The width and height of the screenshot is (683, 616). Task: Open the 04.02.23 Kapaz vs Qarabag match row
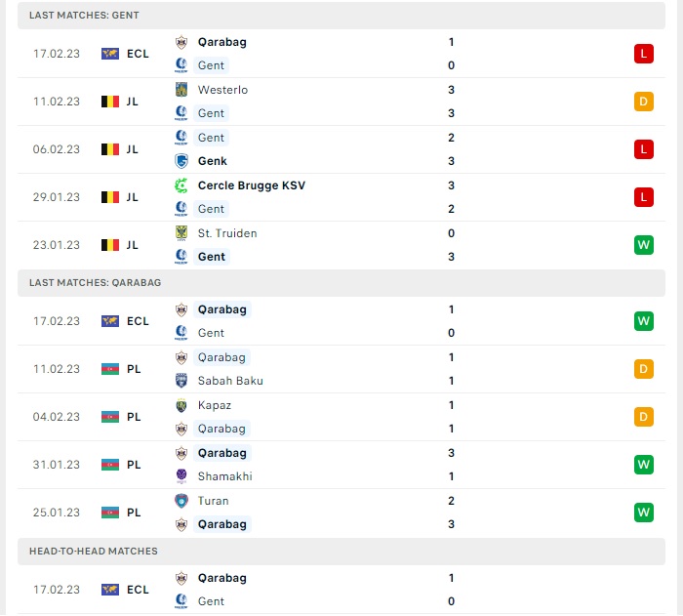click(341, 417)
